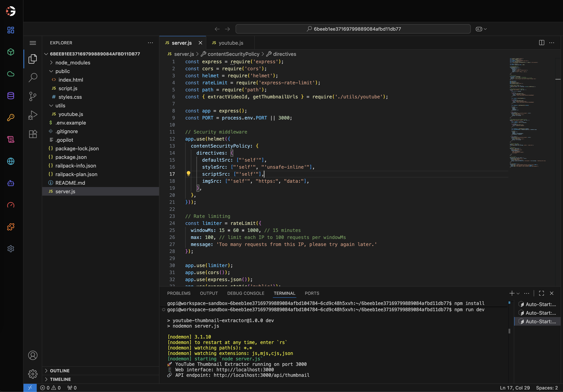Collapse the public folder

pos(51,71)
